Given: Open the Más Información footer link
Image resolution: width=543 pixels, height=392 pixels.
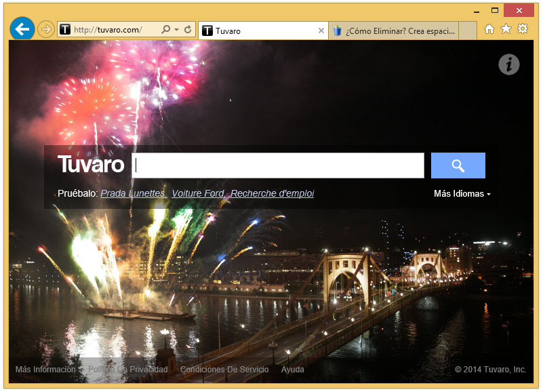Looking at the screenshot, I should coord(45,370).
